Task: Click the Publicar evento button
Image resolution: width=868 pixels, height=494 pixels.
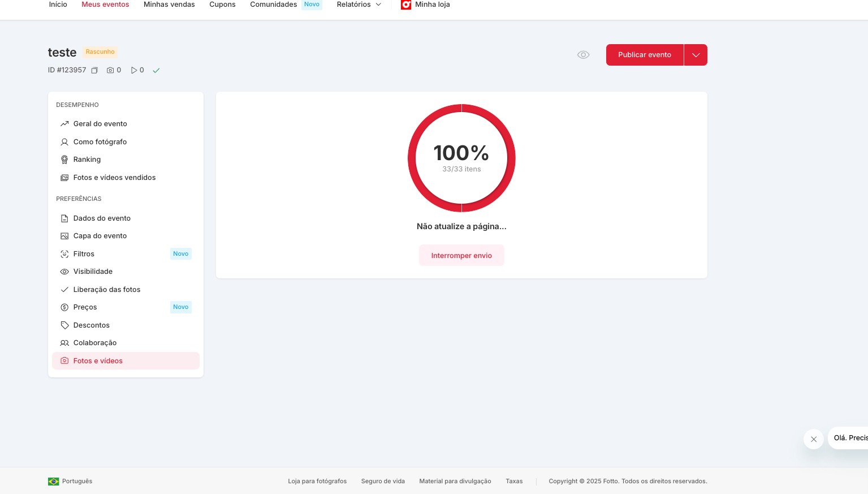Action: (645, 55)
